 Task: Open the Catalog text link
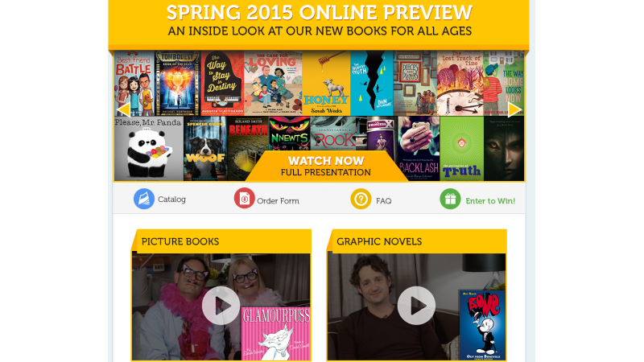pyautogui.click(x=171, y=199)
